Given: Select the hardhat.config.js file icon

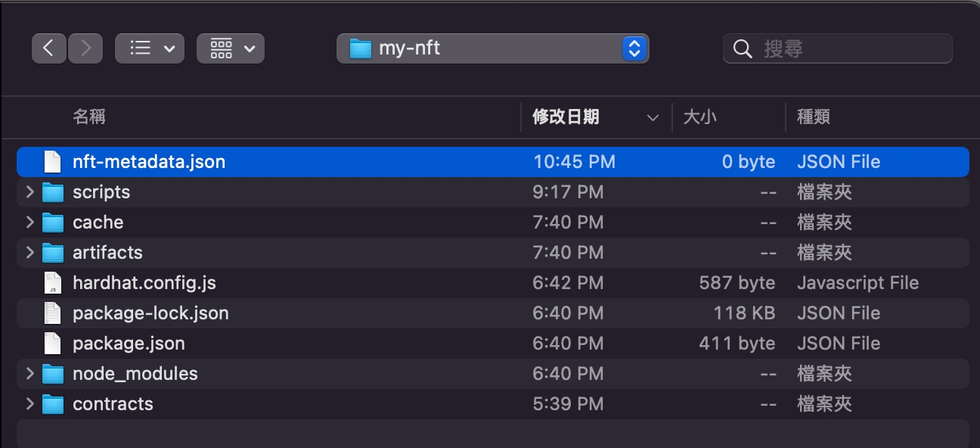Looking at the screenshot, I should (x=52, y=283).
